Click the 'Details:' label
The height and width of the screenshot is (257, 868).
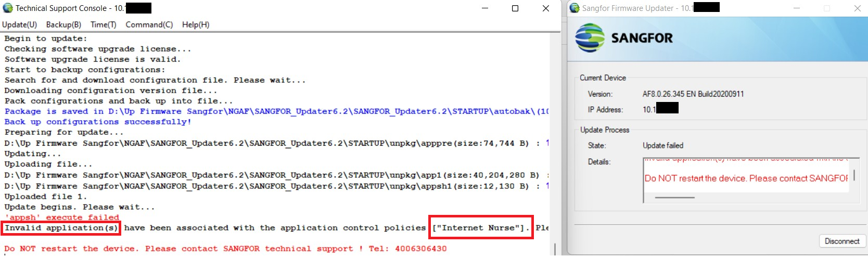(x=599, y=162)
